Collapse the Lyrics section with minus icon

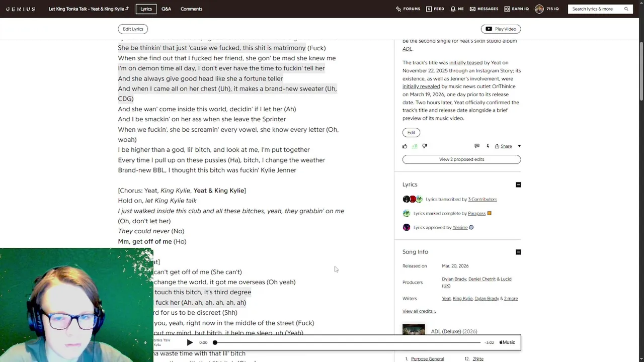(x=518, y=185)
